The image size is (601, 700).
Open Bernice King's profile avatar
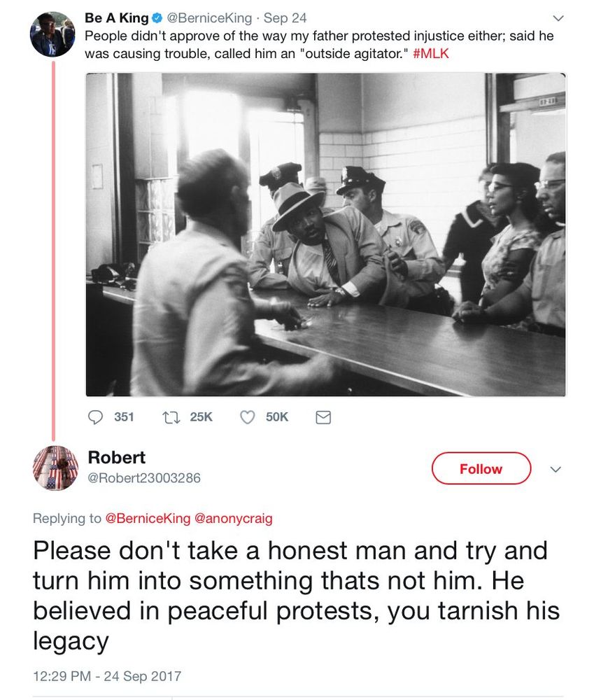tap(52, 31)
